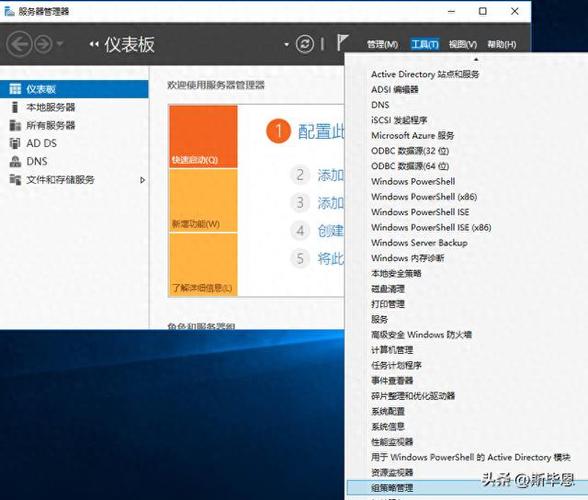Open 计算机管理
This screenshot has width=588, height=500.
(392, 350)
